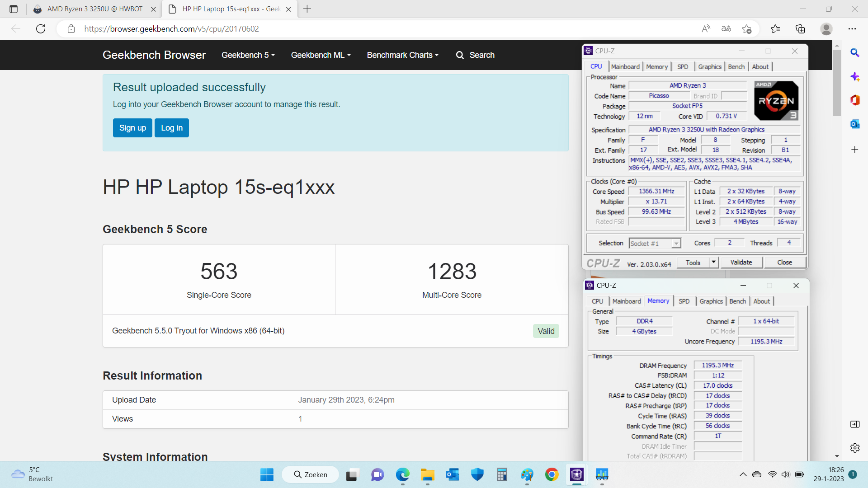868x488 pixels.
Task: Switch to Memory tab in upper CPU-Z
Action: (x=657, y=66)
